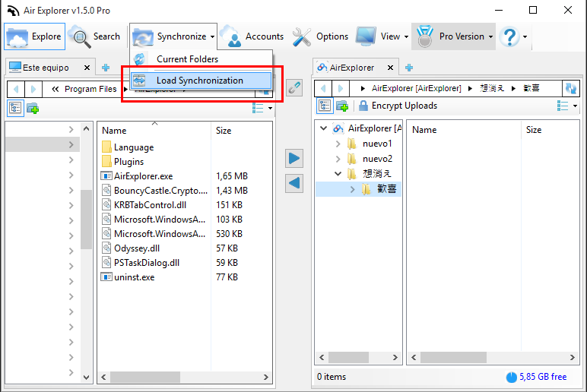This screenshot has width=587, height=392.
Task: Go forward in right pane navigation
Action: [x=341, y=88]
